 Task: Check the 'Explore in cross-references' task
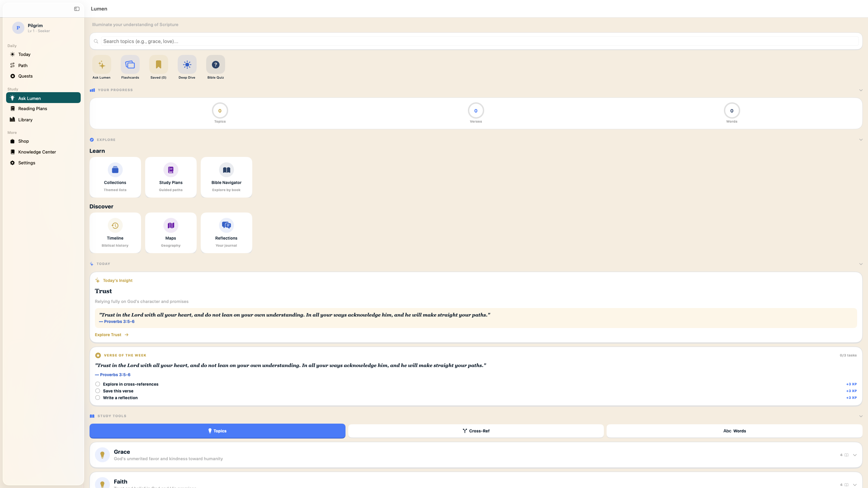98,384
